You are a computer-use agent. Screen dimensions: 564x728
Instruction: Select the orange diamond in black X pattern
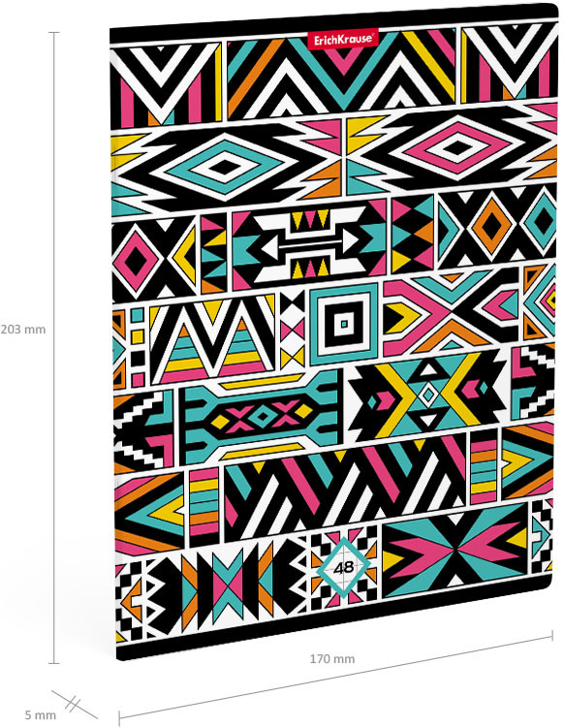[491, 226]
